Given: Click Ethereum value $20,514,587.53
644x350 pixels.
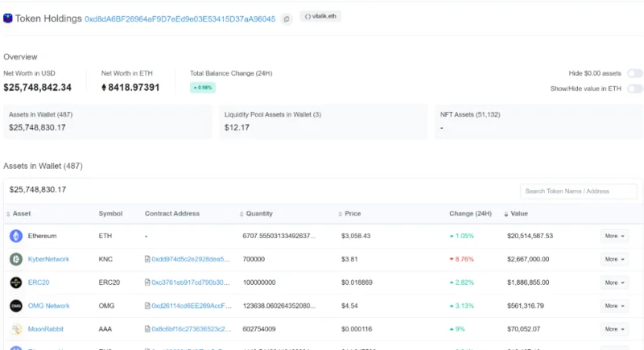Looking at the screenshot, I should pos(530,236).
